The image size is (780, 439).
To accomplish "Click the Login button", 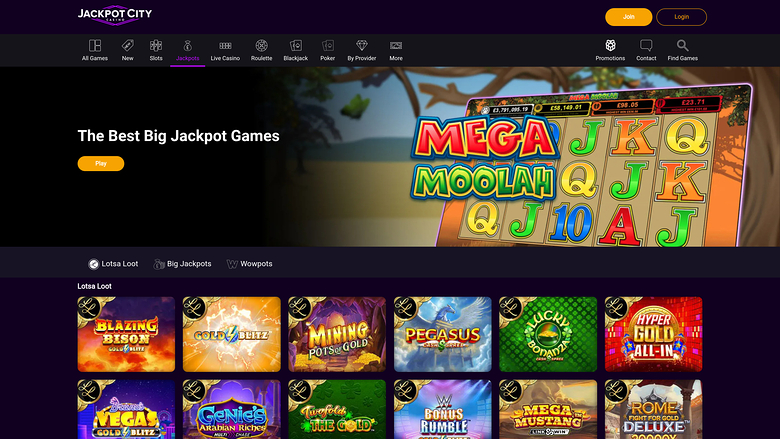I will (682, 17).
